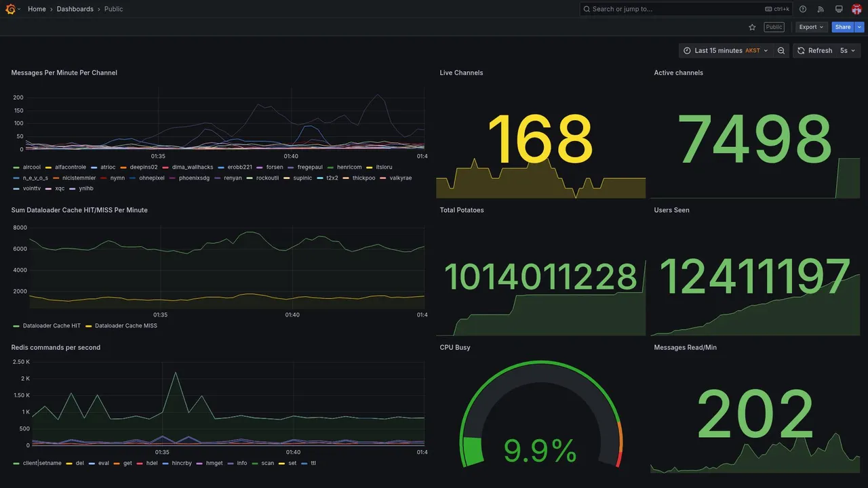Toggle Dataloader Cache MISS series visibility
The image size is (868, 488).
[x=121, y=326]
